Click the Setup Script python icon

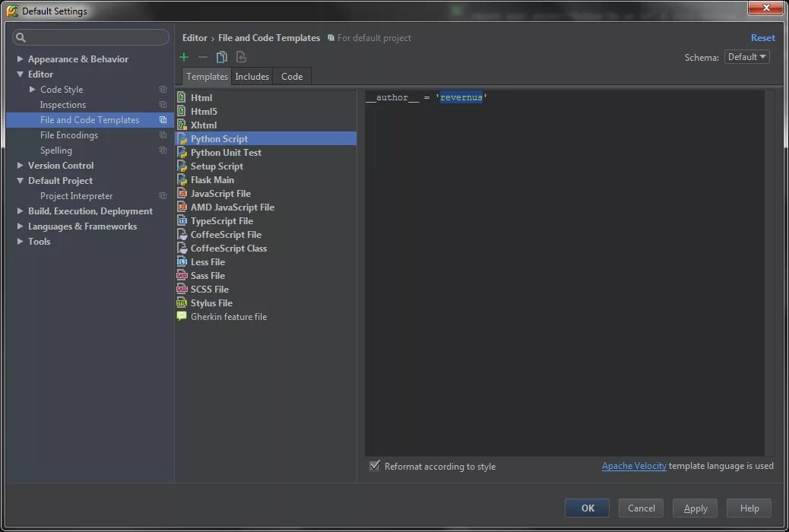(x=182, y=166)
